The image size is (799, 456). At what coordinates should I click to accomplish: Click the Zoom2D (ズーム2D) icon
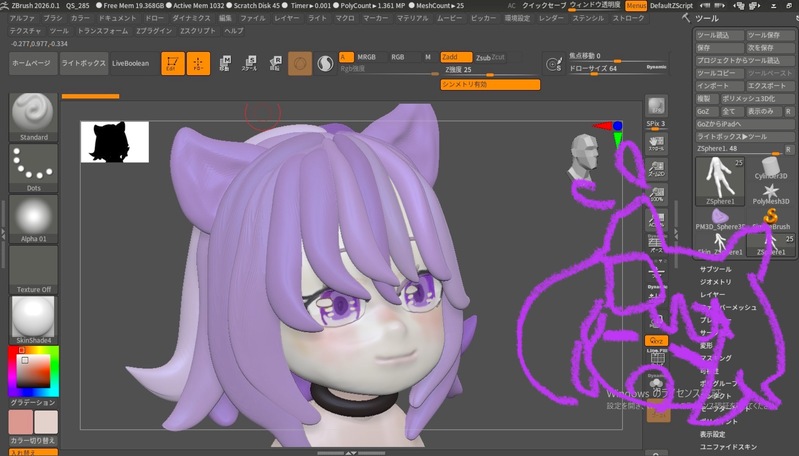click(x=656, y=169)
